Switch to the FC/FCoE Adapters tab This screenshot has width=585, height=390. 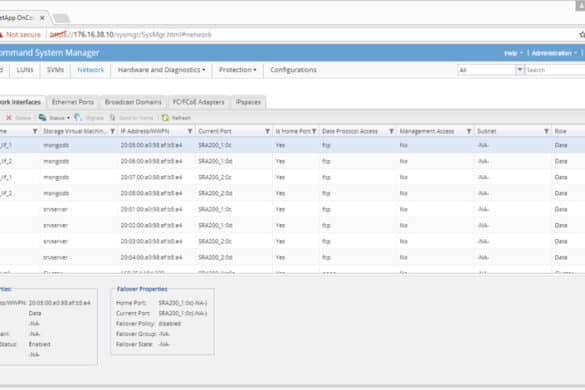pyautogui.click(x=198, y=102)
